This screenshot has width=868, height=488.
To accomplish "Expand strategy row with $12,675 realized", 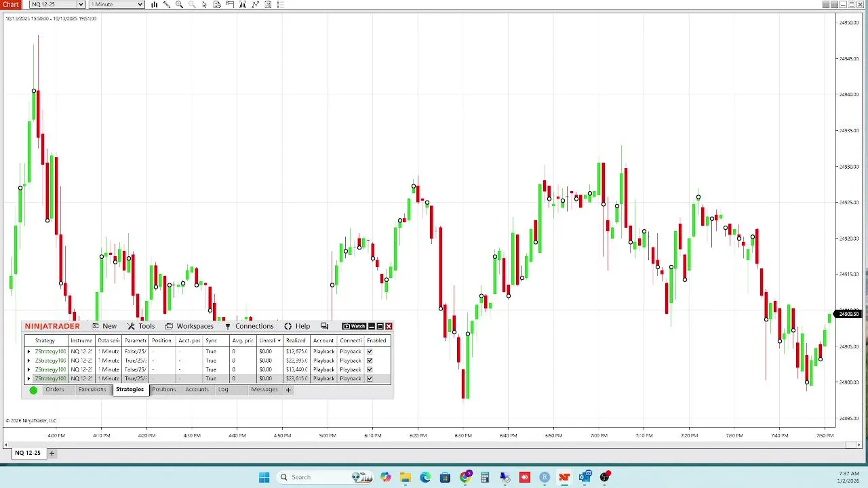I will pos(28,352).
